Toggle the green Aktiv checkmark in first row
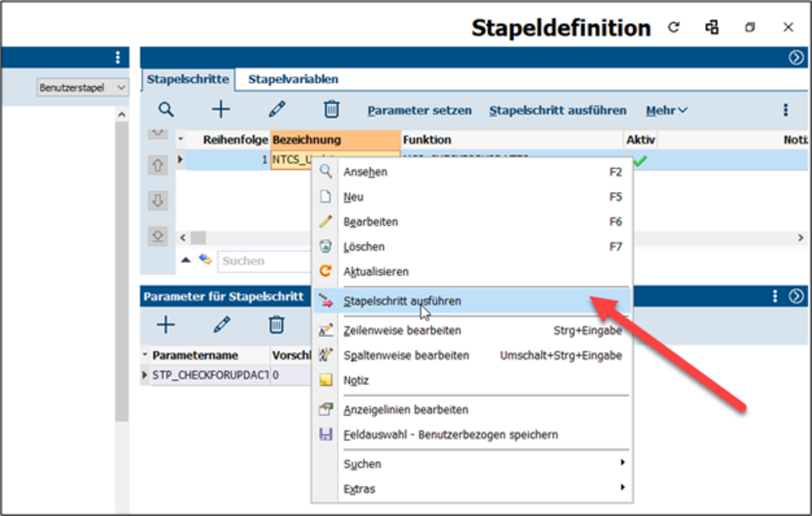The width and height of the screenshot is (812, 516). tap(640, 161)
